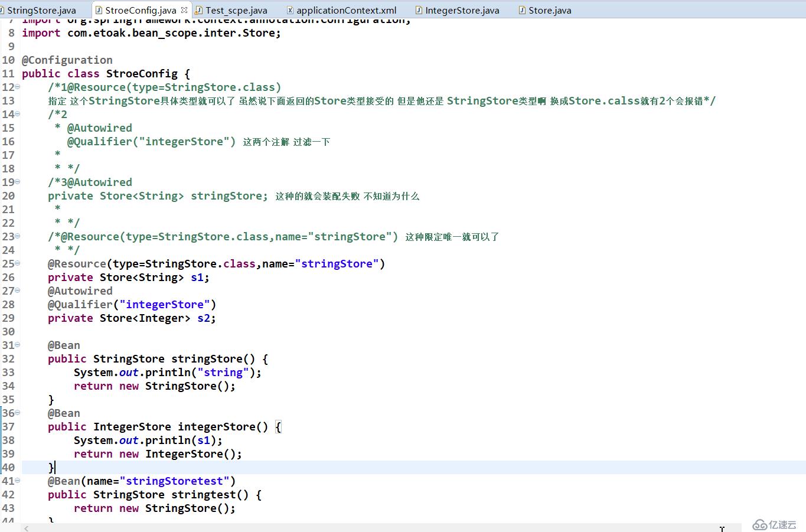Click the closing brace on line 40
This screenshot has width=806, height=532.
tap(51, 468)
